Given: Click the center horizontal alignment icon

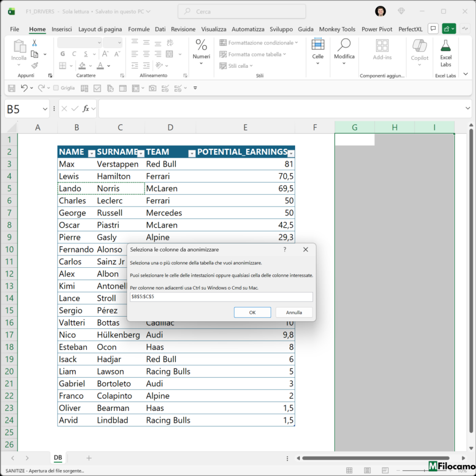Looking at the screenshot, I should [x=146, y=54].
